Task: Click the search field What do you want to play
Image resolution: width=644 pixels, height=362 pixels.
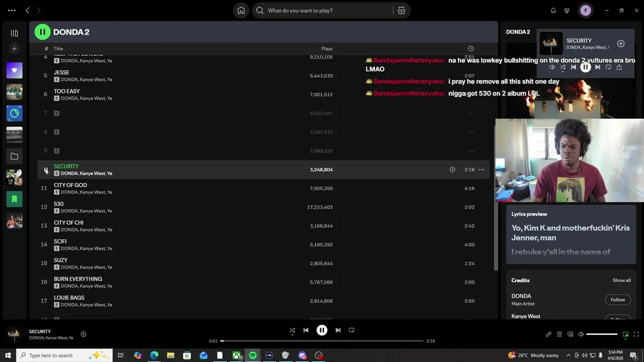Action: tap(323, 11)
